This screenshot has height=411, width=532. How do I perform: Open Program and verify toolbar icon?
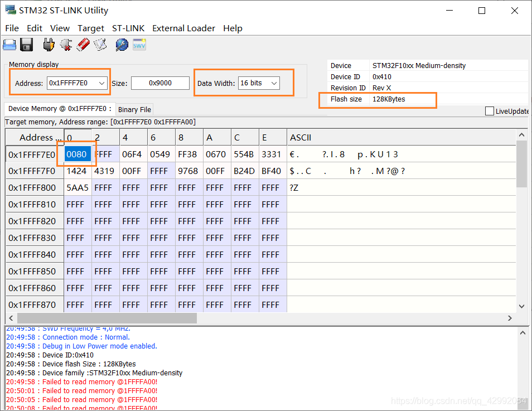click(x=100, y=45)
